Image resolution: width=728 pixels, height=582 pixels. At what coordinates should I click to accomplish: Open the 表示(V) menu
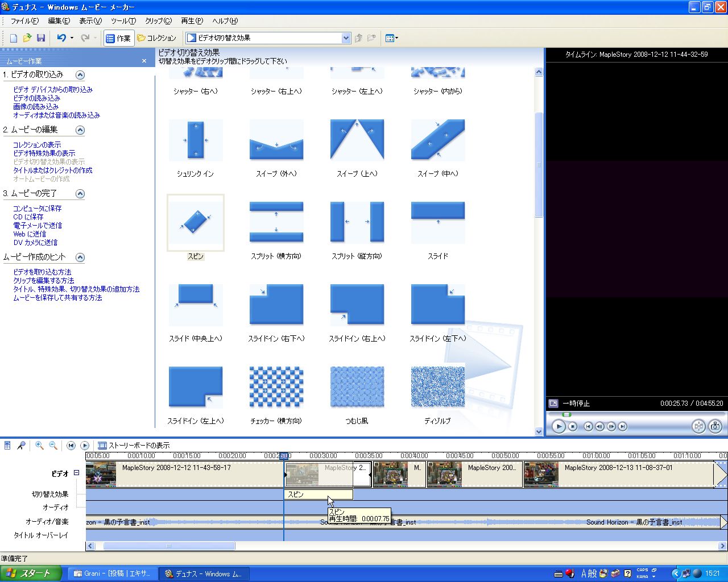click(90, 21)
